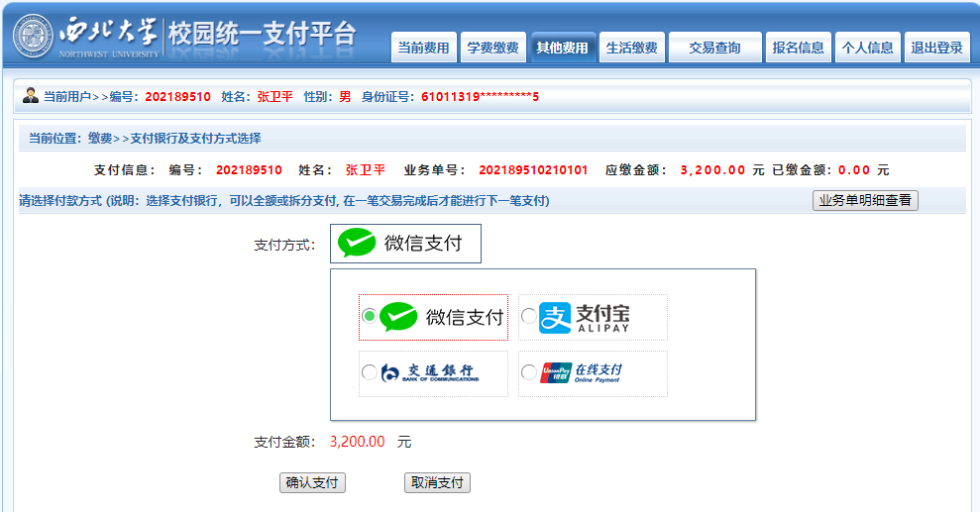Viewport: 980px width, 512px height.
Task: Open the 报名信息 tab
Action: (799, 48)
